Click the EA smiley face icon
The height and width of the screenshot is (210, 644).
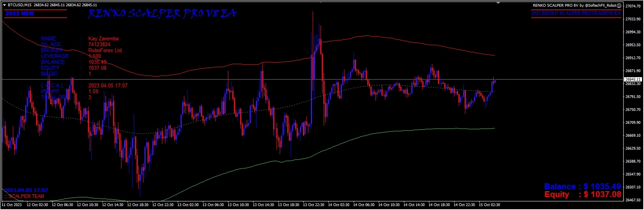[x=620, y=5]
